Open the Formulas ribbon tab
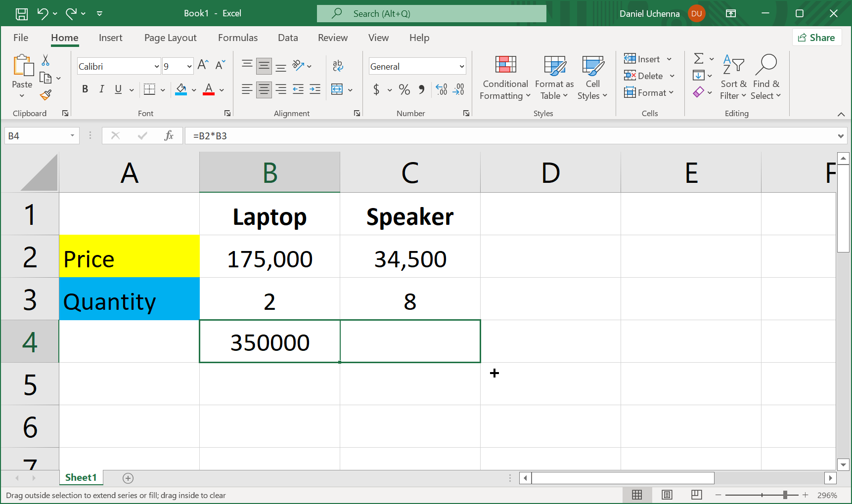The width and height of the screenshot is (852, 504). [237, 38]
